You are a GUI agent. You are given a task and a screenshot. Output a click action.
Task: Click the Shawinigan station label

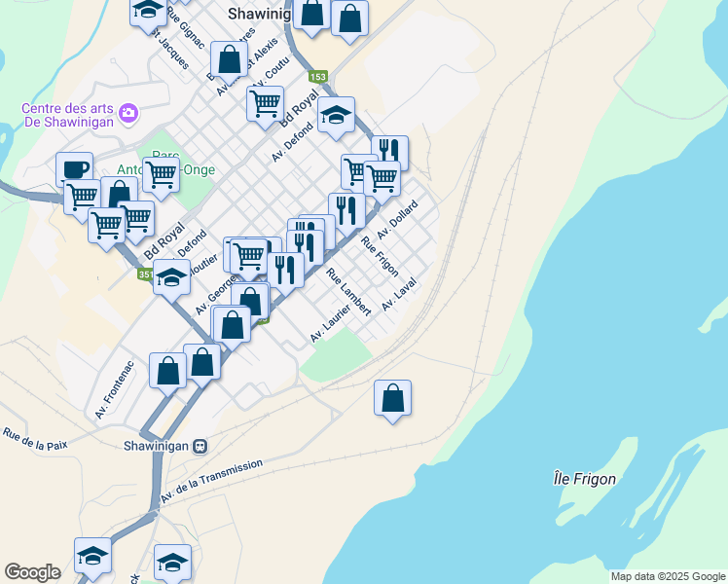[156, 446]
